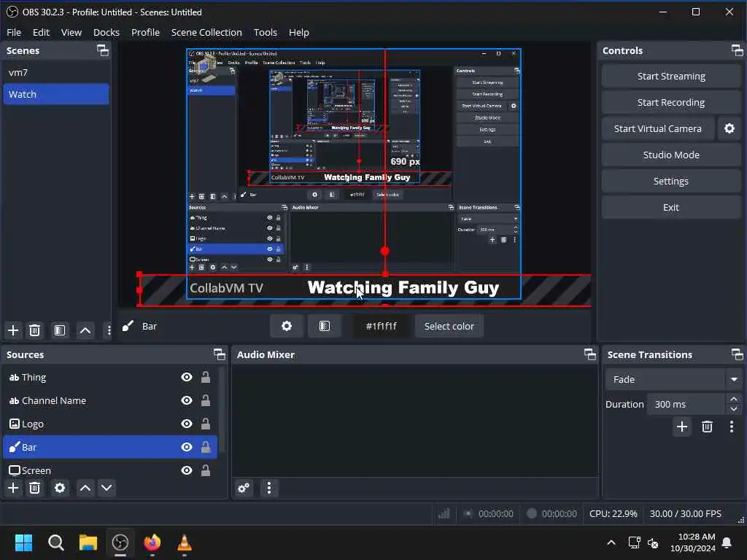Hide the Thing text source

(187, 377)
